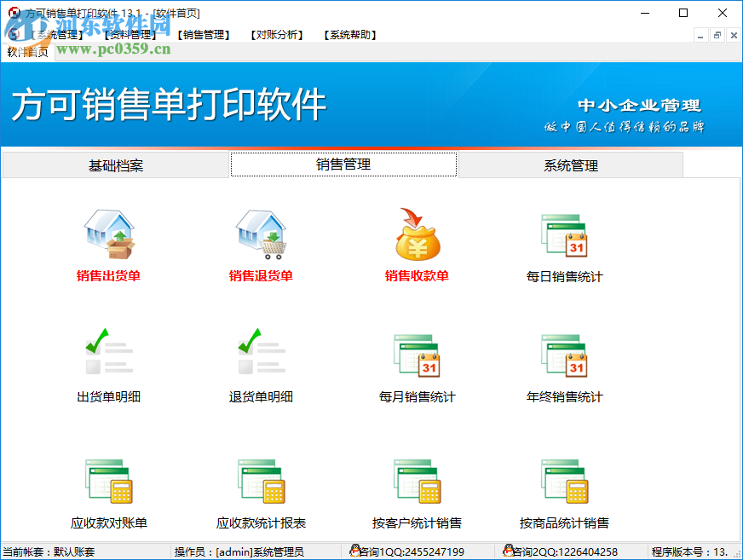The image size is (743, 560).
Task: Open the 销售退货单 (sales return) icon
Action: (260, 241)
